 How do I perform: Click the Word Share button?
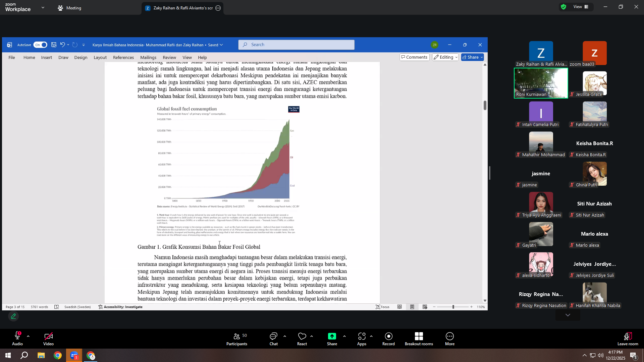tap(472, 57)
